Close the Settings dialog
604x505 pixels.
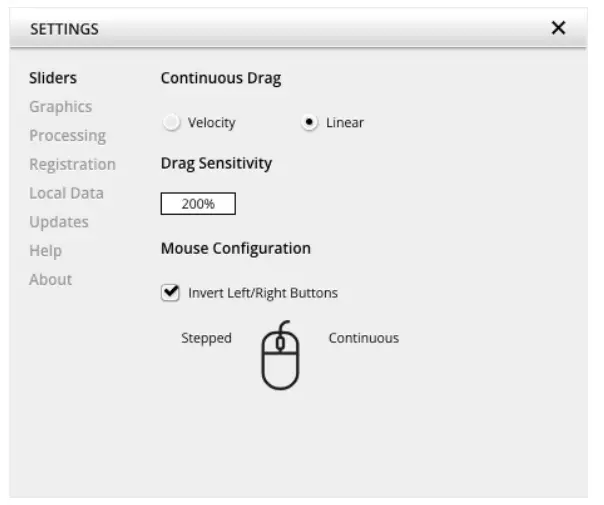point(558,28)
